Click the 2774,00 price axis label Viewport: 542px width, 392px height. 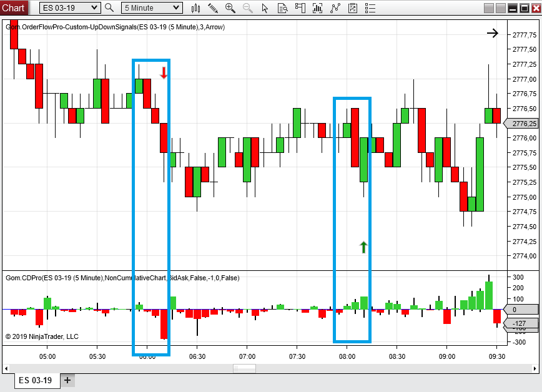pos(525,256)
